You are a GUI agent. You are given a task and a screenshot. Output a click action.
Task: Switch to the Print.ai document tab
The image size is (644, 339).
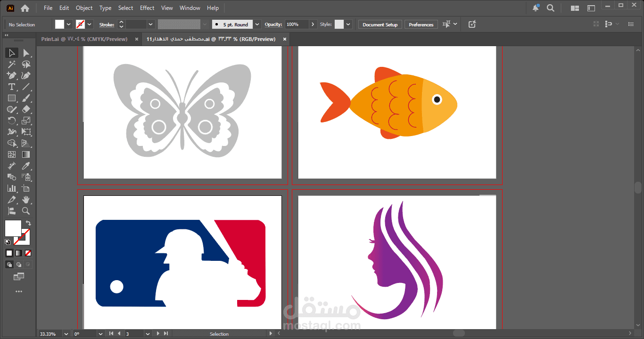pyautogui.click(x=84, y=39)
